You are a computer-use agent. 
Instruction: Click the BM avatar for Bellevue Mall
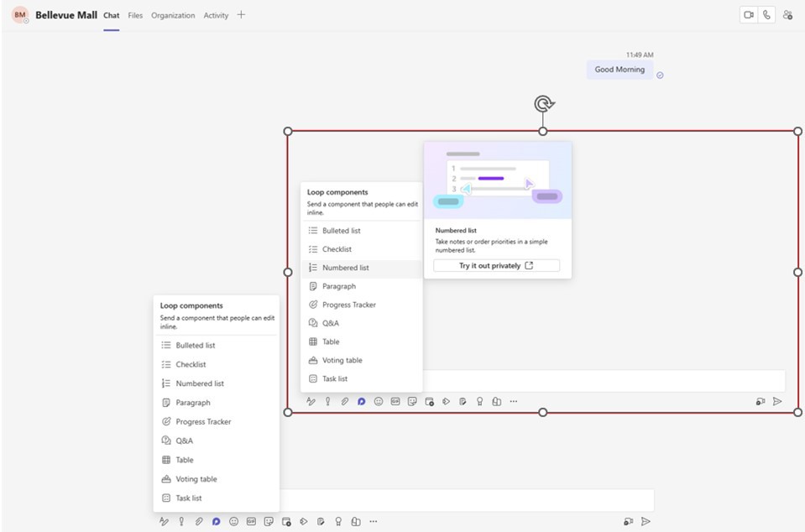coord(20,15)
